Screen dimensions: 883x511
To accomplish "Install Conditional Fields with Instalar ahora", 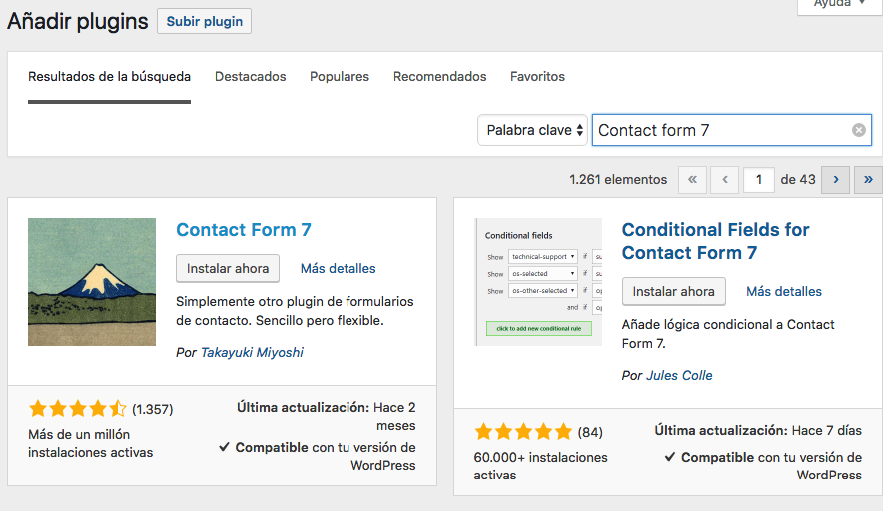I will click(x=674, y=291).
